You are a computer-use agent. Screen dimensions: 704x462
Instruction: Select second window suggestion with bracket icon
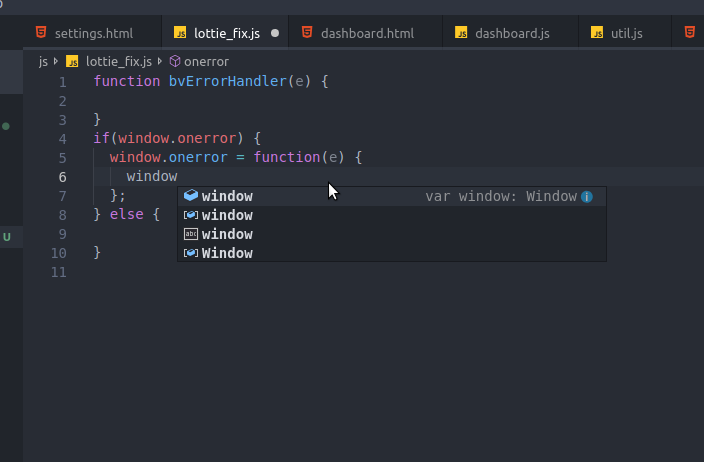click(392, 215)
